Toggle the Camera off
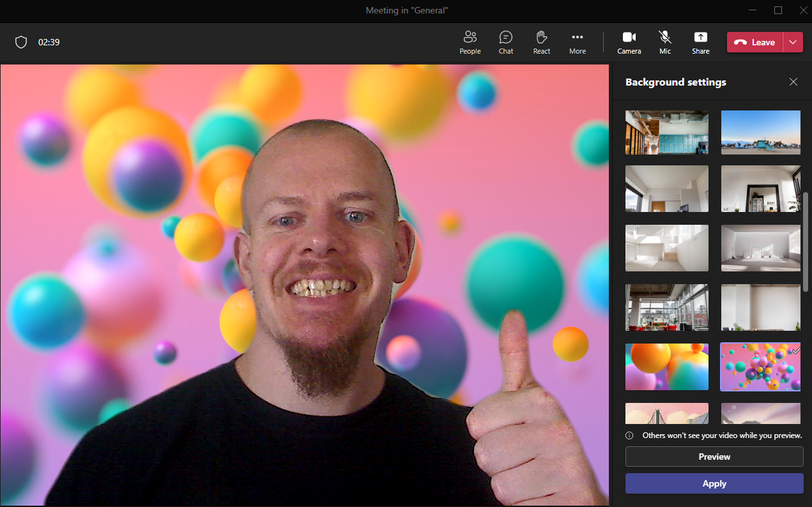This screenshot has width=812, height=507. click(629, 42)
